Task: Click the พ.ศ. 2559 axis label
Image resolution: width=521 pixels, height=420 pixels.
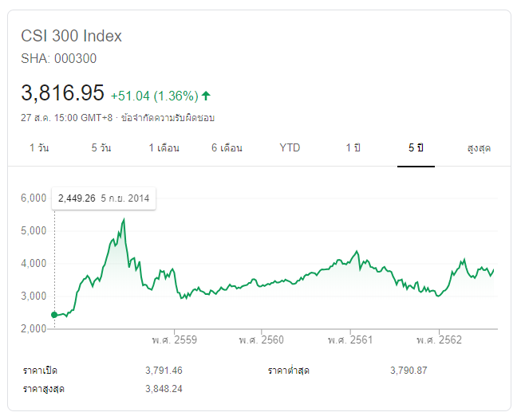Action: click(x=174, y=340)
